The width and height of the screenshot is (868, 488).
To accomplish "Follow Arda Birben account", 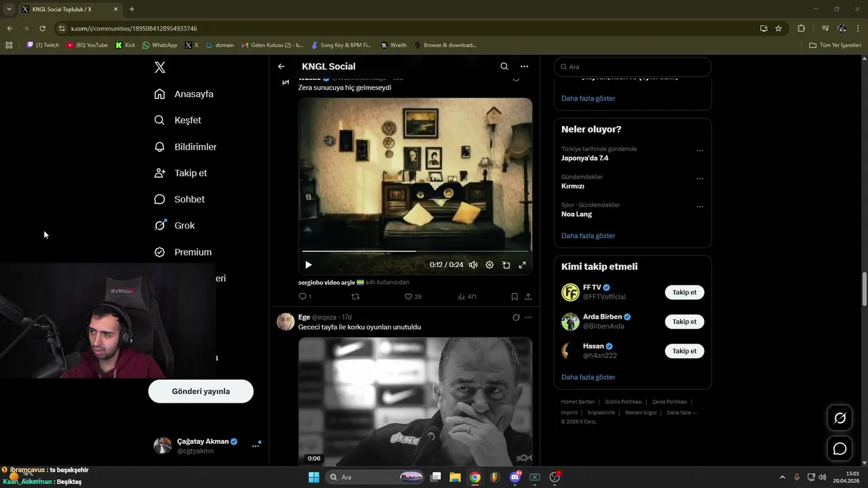I will [684, 321].
